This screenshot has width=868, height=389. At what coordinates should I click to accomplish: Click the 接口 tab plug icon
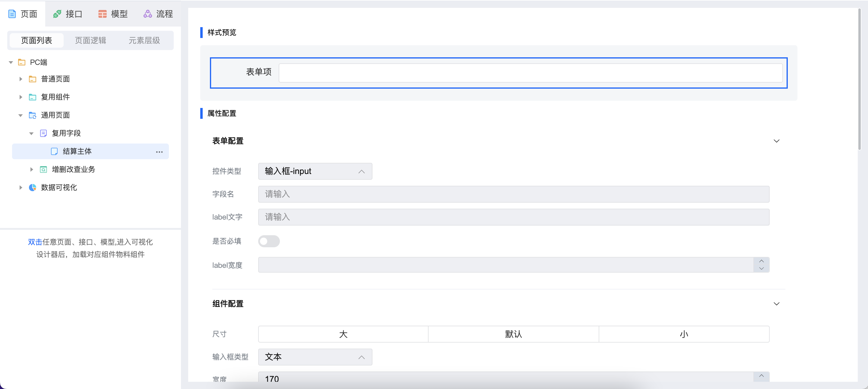57,14
